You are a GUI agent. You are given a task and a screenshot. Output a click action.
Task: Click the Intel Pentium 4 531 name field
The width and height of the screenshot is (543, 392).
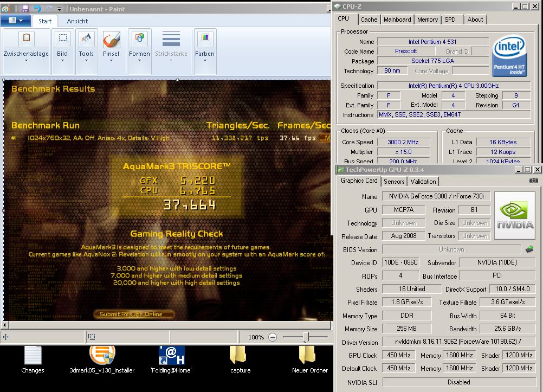coord(432,42)
